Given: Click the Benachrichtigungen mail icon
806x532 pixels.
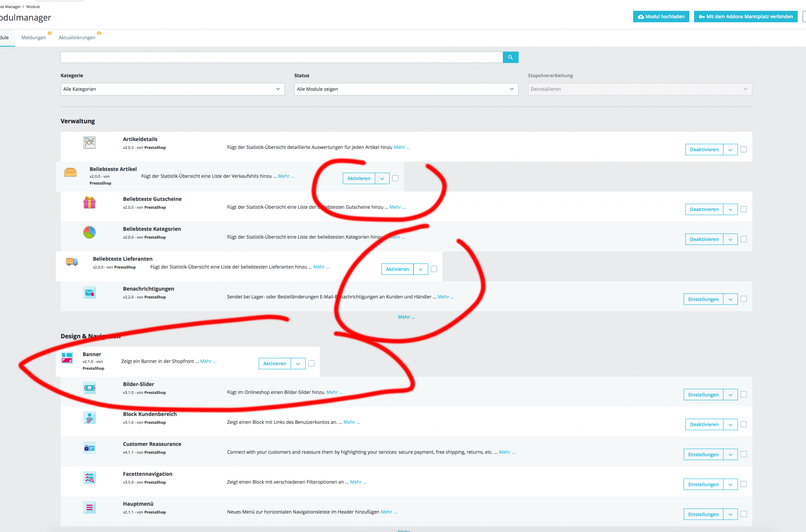Looking at the screenshot, I should coord(89,292).
